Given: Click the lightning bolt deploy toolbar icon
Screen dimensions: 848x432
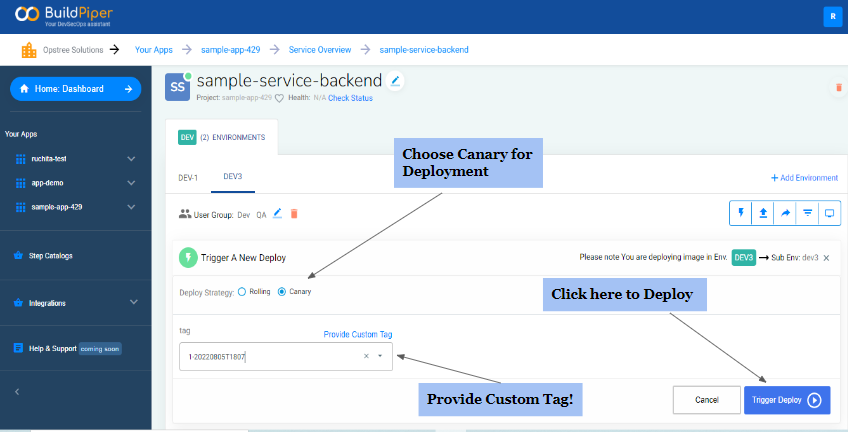Looking at the screenshot, I should [x=741, y=213].
